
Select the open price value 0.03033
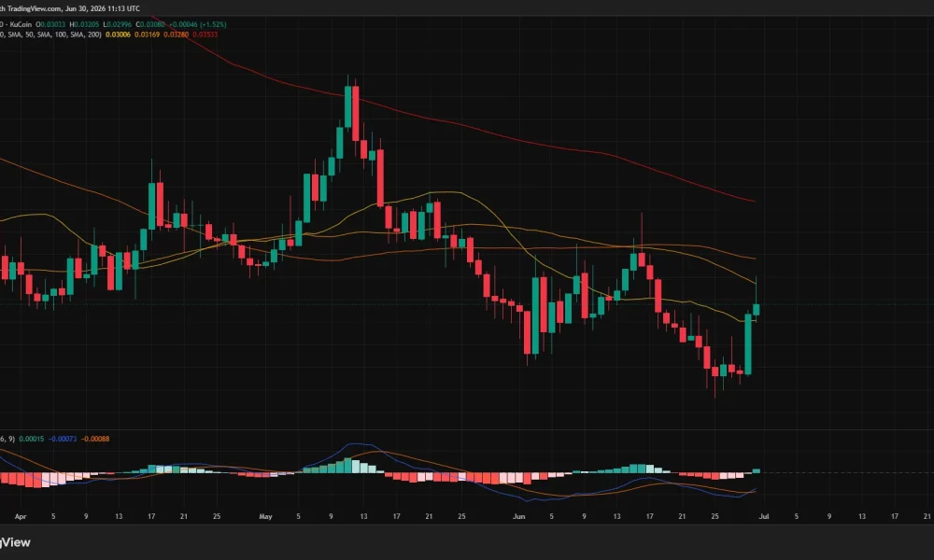[52, 24]
